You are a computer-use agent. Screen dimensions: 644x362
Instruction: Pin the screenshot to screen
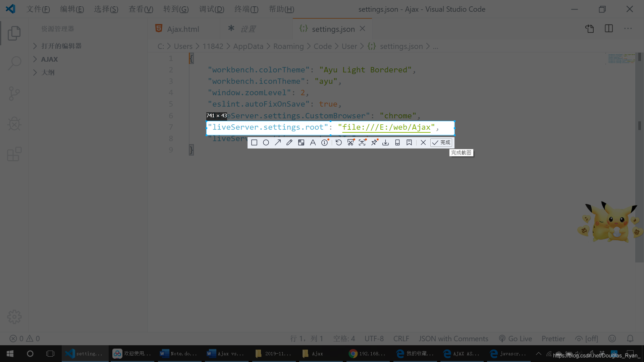point(374,142)
